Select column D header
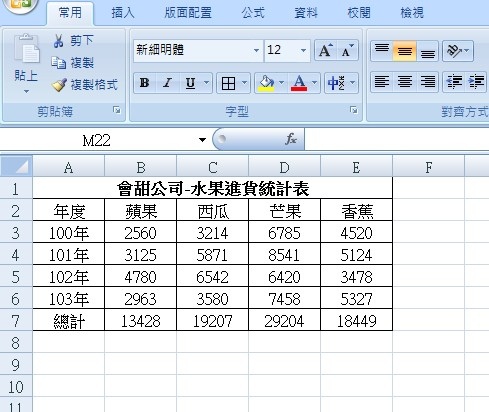This screenshot has width=489, height=412. tap(284, 167)
